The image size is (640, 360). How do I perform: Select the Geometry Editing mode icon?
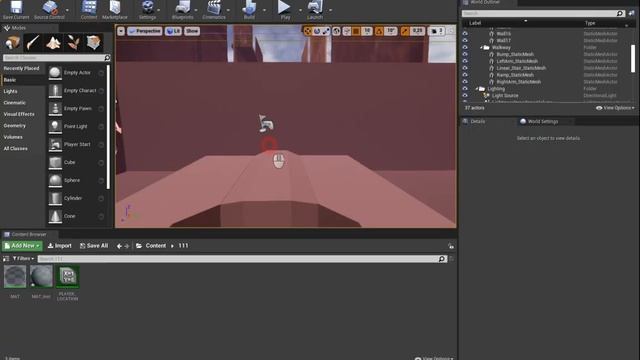pos(93,42)
